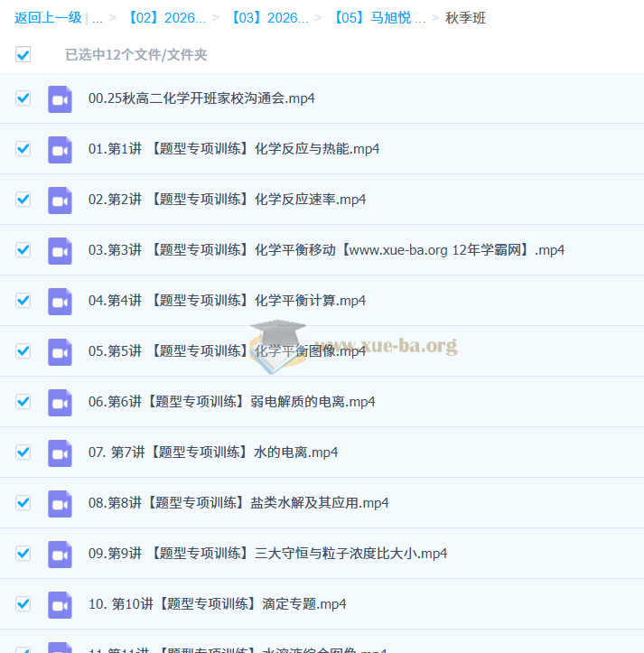Uncheck the 09.第9讲 三大守恒 file checkbox
The image size is (644, 653).
[x=23, y=554]
